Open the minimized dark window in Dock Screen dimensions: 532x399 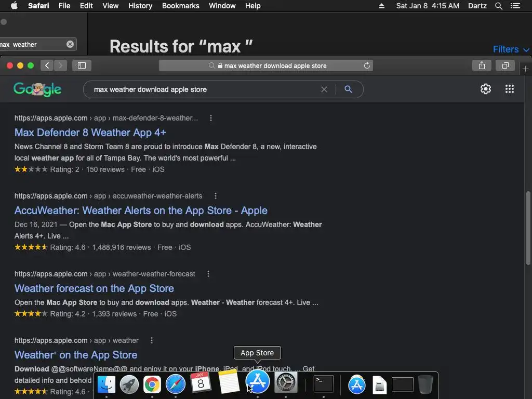pos(403,384)
